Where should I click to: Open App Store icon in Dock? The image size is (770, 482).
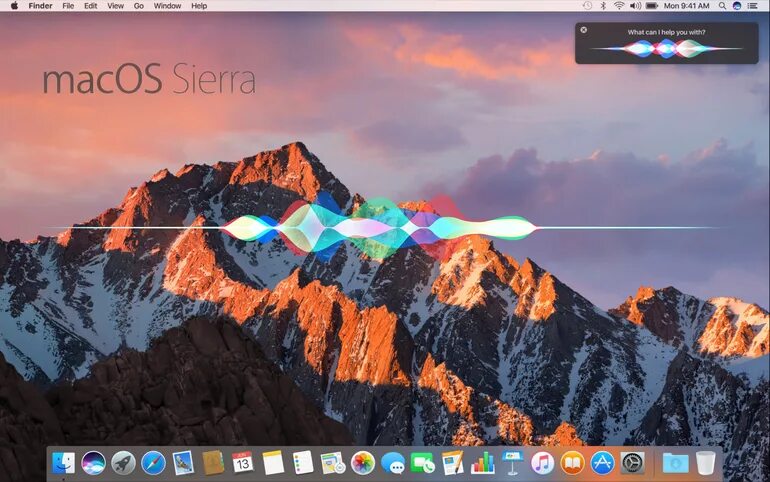point(603,463)
